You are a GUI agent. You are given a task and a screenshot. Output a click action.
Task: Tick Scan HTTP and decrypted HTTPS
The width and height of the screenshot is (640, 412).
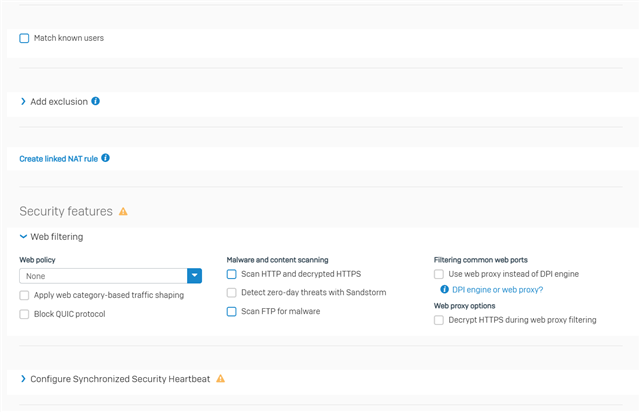pos(231,274)
